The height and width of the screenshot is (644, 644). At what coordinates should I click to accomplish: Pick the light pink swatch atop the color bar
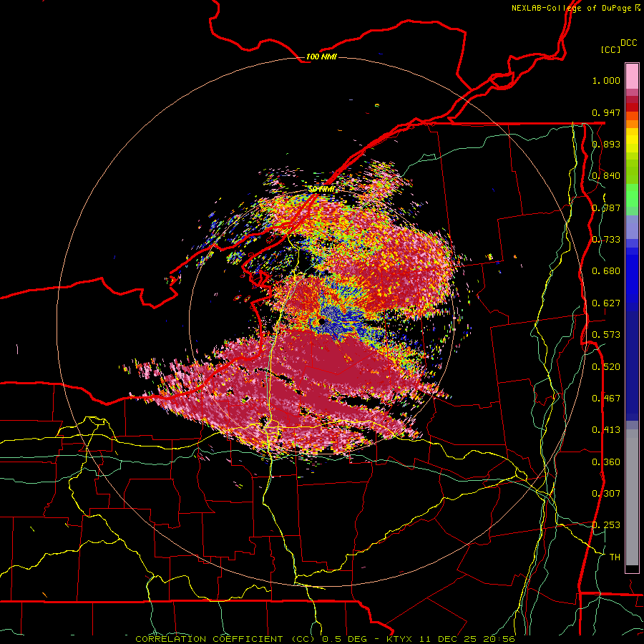pos(632,76)
